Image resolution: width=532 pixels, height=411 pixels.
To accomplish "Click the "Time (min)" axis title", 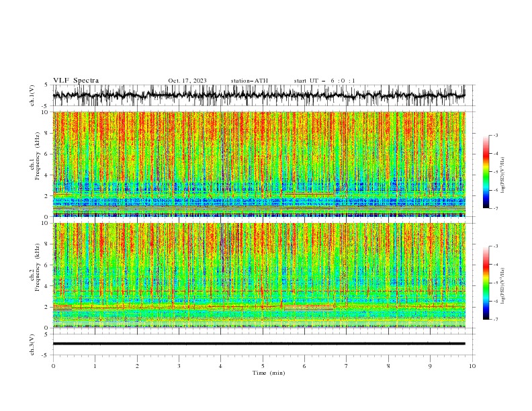I will [x=269, y=373].
